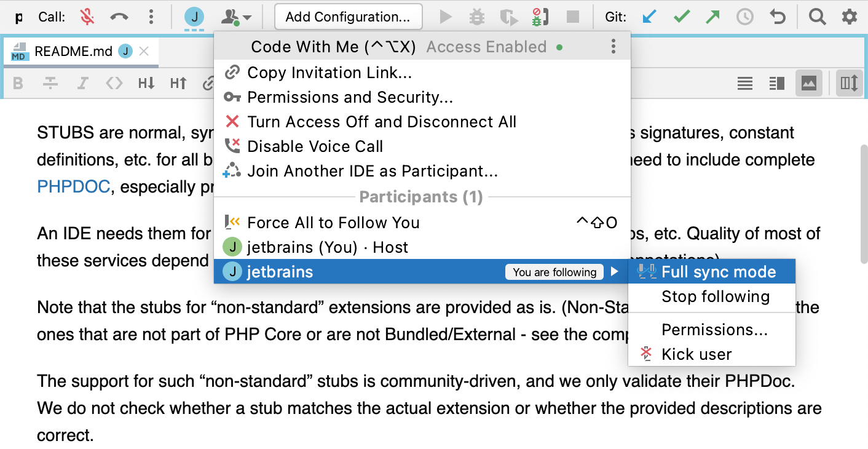
Task: Click the jetbrains participant avatar in toolbar
Action: point(194,17)
